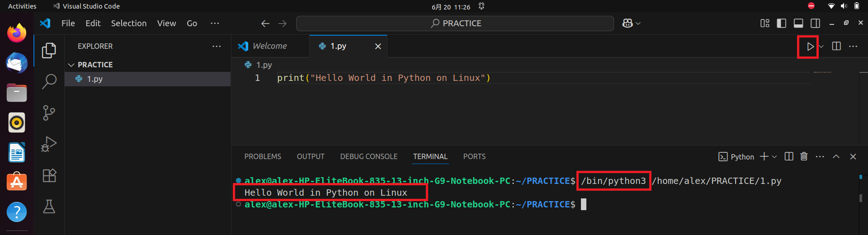This screenshot has height=235, width=868.
Task: Open the Selection menu
Action: (x=129, y=23)
